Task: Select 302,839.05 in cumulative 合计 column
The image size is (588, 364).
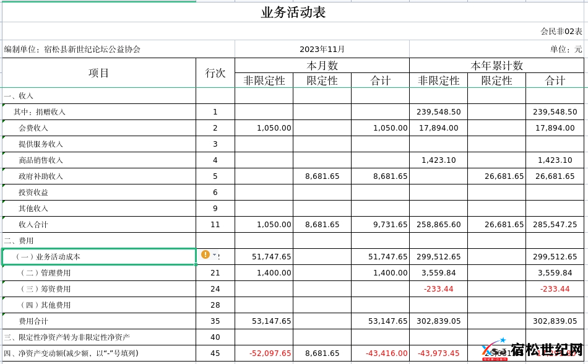Action: pyautogui.click(x=555, y=321)
